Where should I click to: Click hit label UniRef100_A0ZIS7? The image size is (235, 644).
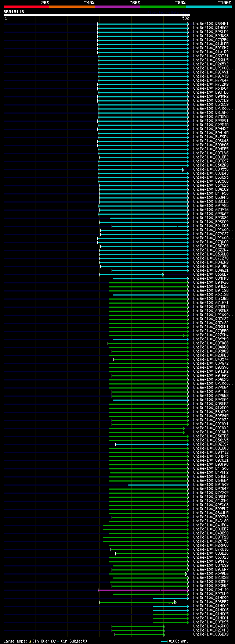[x=211, y=444]
